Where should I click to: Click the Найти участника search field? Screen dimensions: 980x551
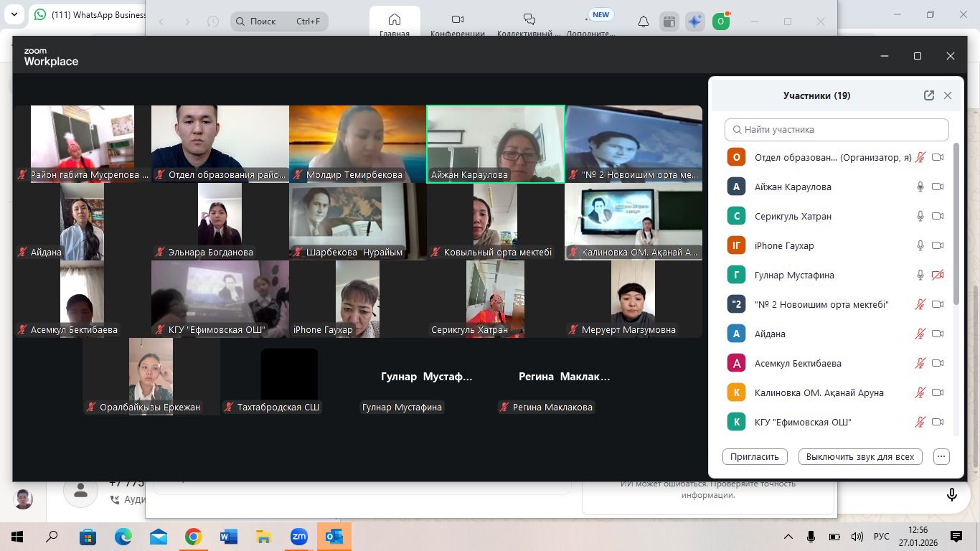tap(837, 130)
